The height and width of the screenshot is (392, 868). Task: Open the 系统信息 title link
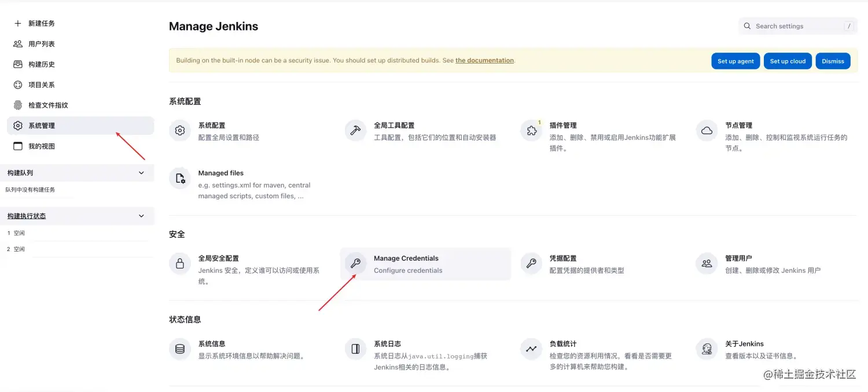(x=212, y=344)
